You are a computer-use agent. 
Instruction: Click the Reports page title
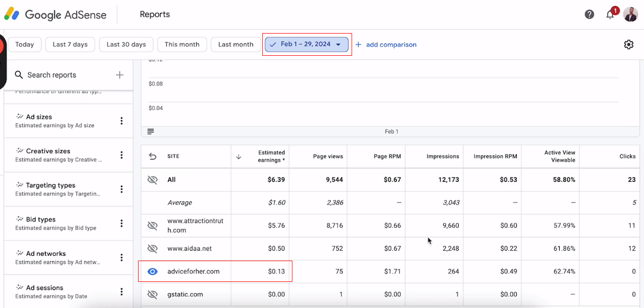155,14
